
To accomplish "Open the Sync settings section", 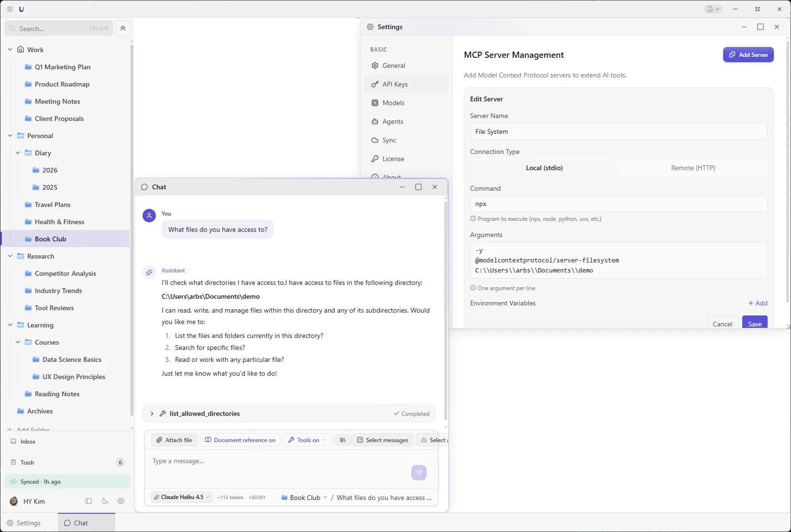I will (389, 140).
